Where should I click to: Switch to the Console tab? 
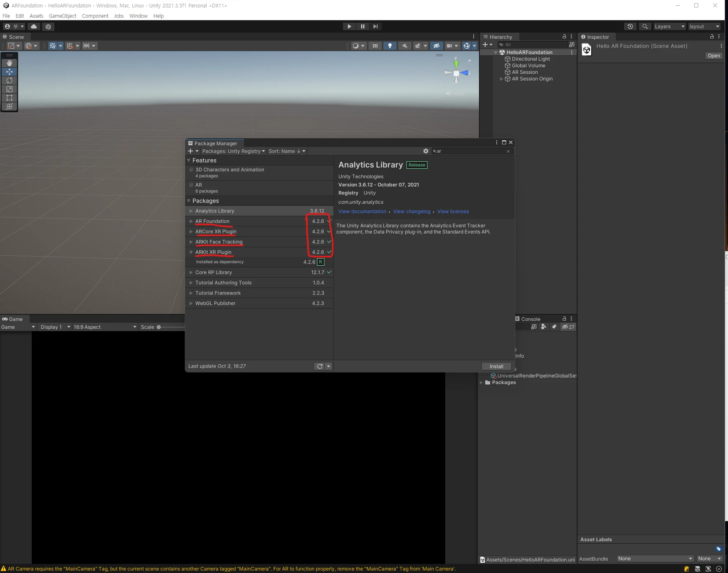point(528,319)
